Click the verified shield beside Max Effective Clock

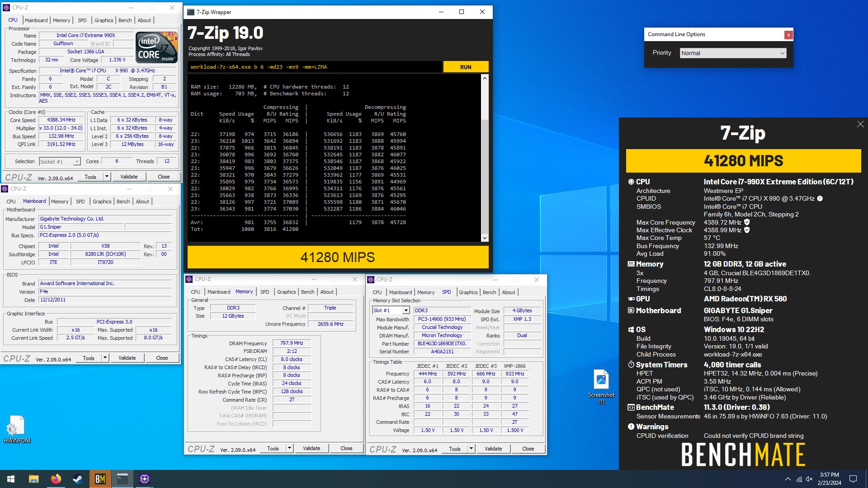747,230
